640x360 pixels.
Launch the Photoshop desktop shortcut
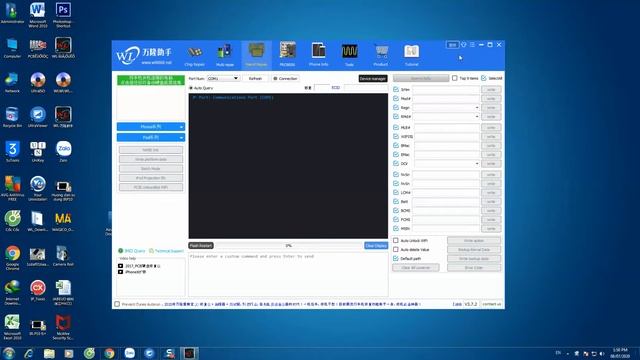(63, 15)
